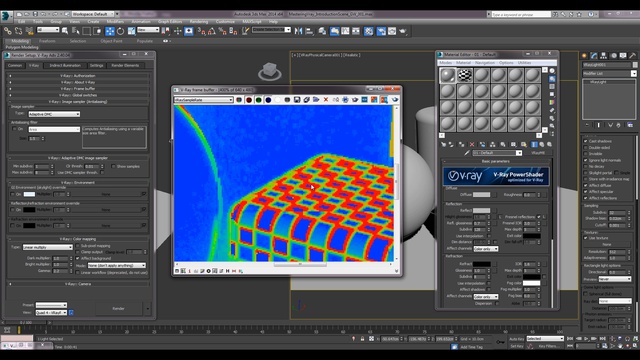Reset material with red X in Material Editor

point(472,144)
